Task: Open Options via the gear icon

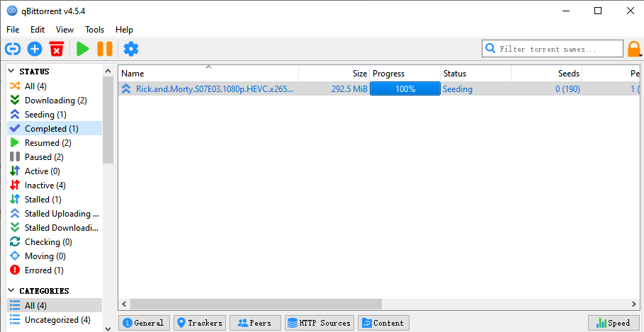Action: click(131, 49)
